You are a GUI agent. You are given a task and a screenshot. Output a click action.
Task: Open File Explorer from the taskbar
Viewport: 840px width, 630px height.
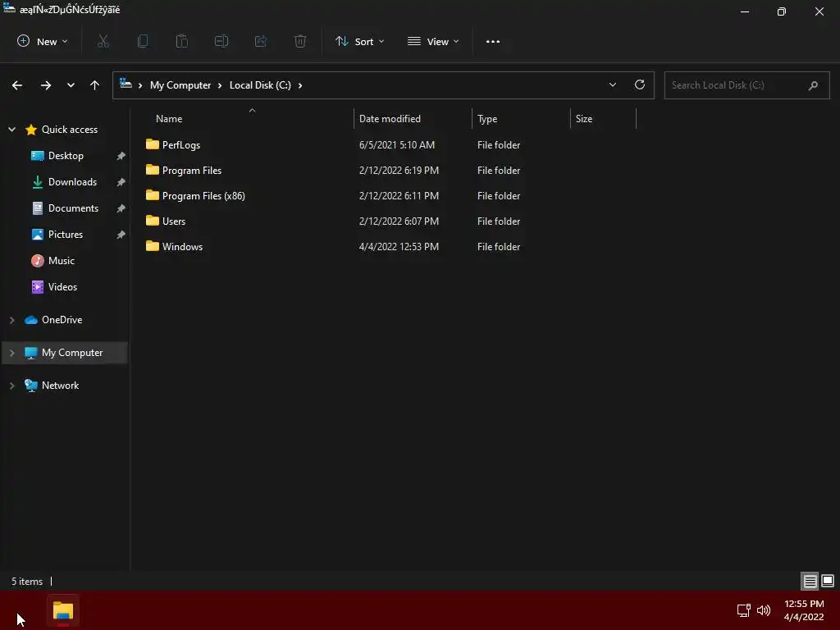point(63,610)
